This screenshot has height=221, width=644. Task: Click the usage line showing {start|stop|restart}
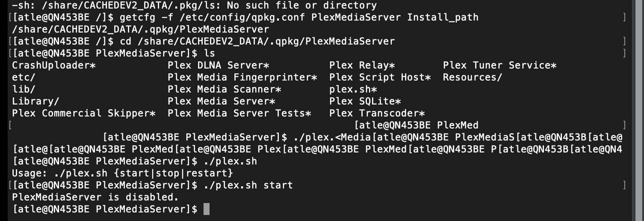[122, 173]
